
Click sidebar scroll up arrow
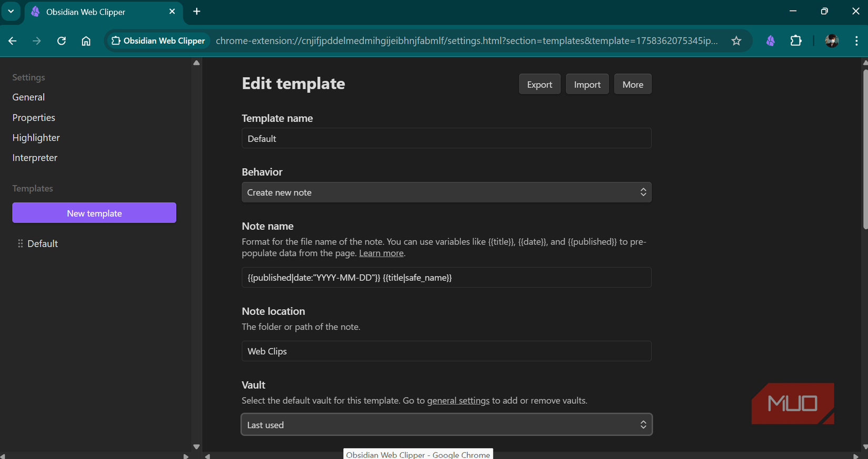click(196, 63)
